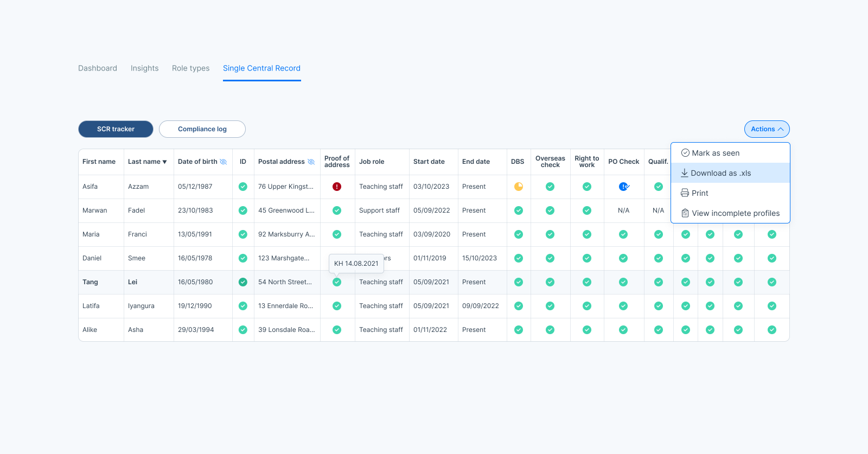Click DBS check icon for Daniel Smee
Viewport: 868px width, 454px height.
519,258
